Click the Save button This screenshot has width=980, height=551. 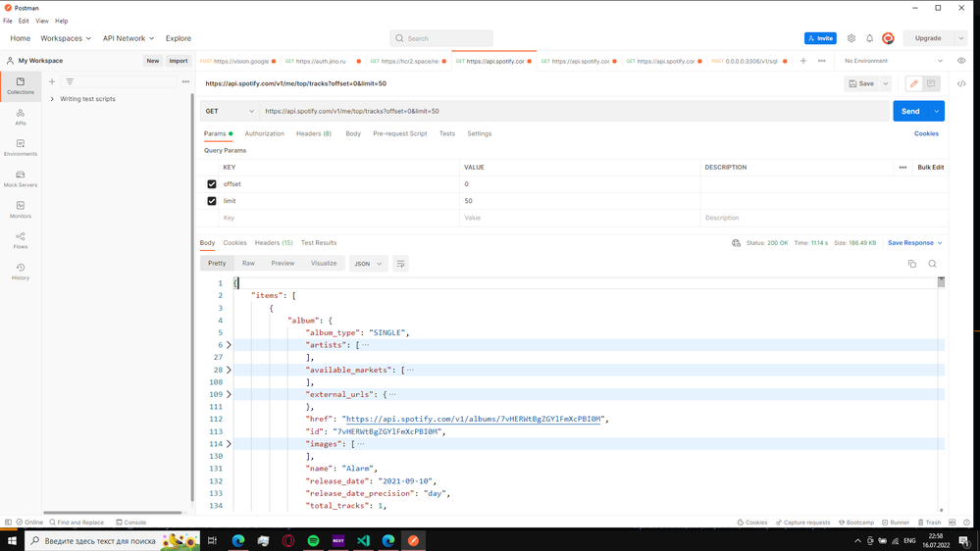point(861,83)
